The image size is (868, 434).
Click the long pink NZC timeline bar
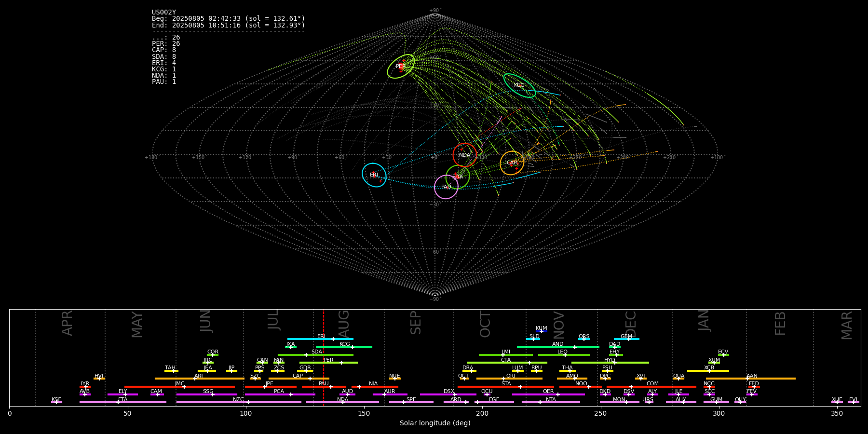click(x=239, y=402)
